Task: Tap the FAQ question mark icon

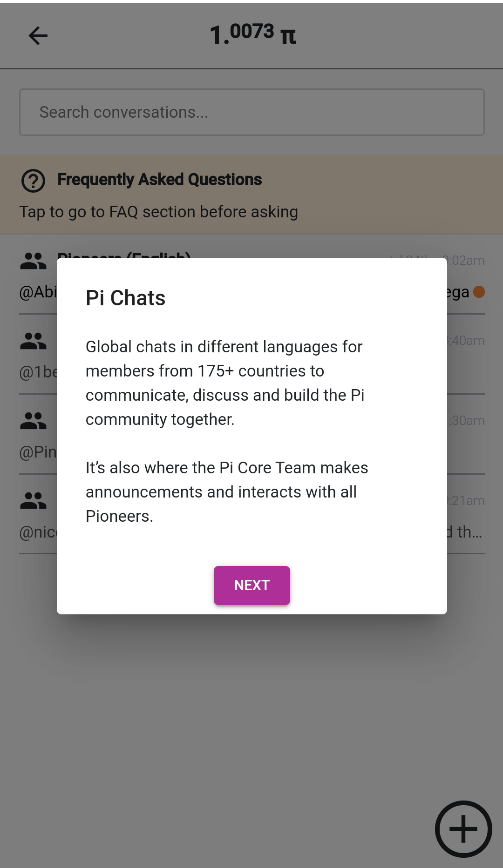Action: point(33,181)
